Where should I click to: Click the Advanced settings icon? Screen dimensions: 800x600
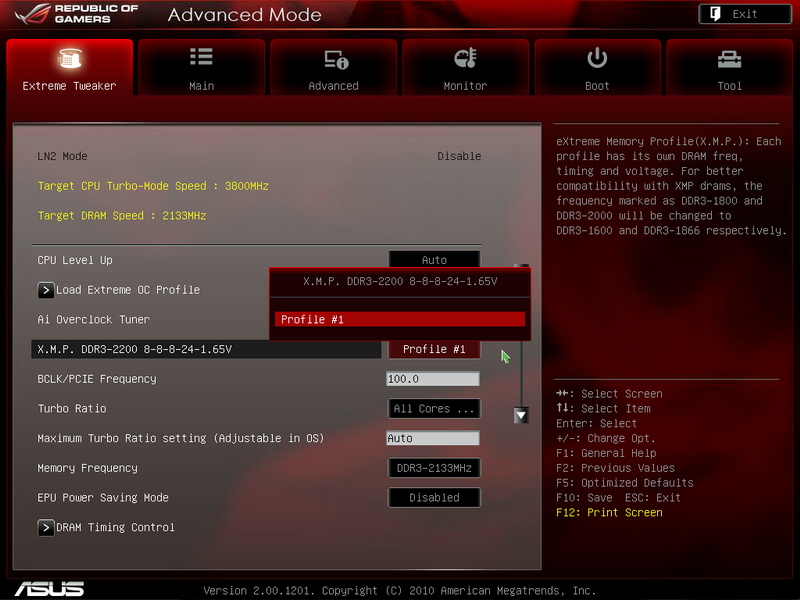336,59
